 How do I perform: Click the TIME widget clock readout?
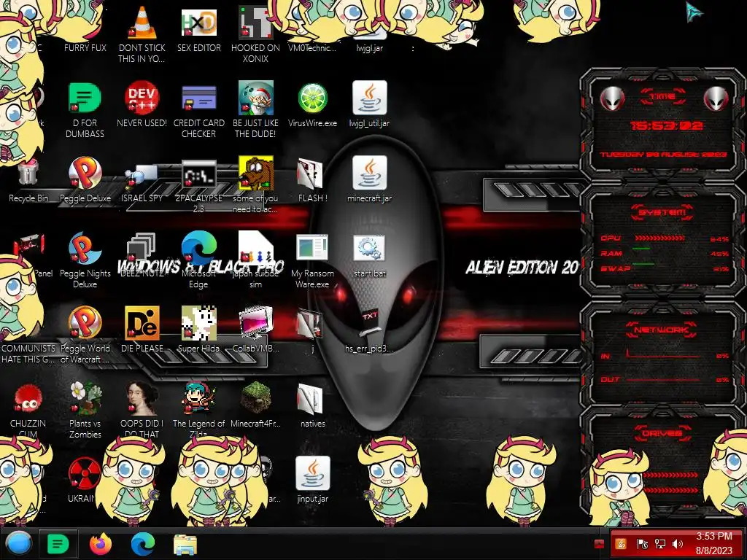point(667,125)
